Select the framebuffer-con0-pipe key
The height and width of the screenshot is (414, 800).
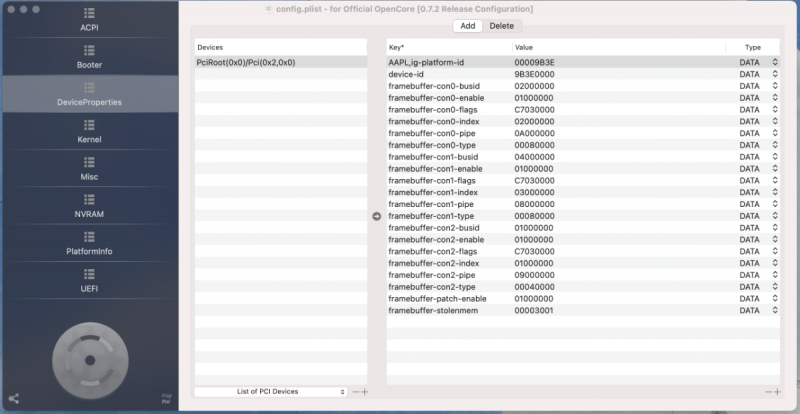432,133
